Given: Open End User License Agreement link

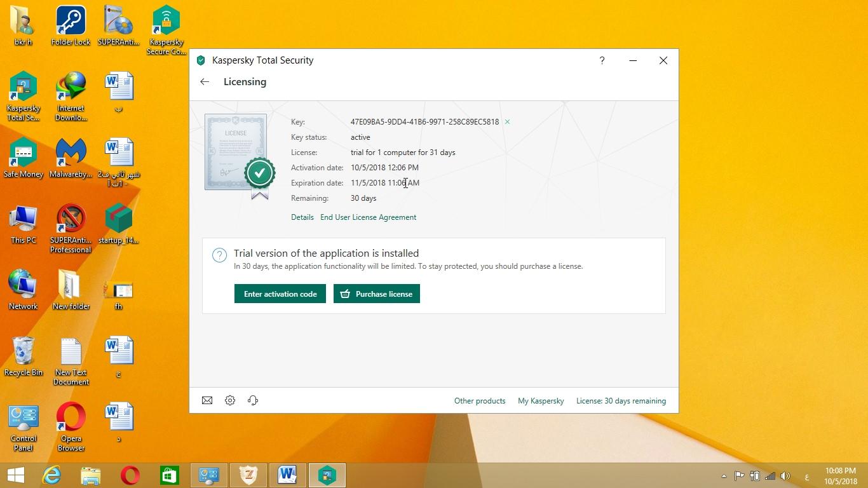Looking at the screenshot, I should (x=369, y=217).
